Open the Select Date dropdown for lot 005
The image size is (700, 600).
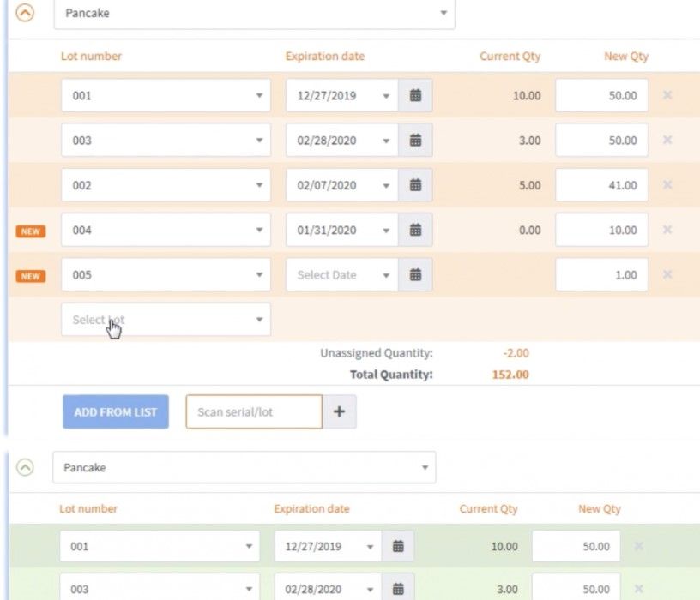click(342, 274)
